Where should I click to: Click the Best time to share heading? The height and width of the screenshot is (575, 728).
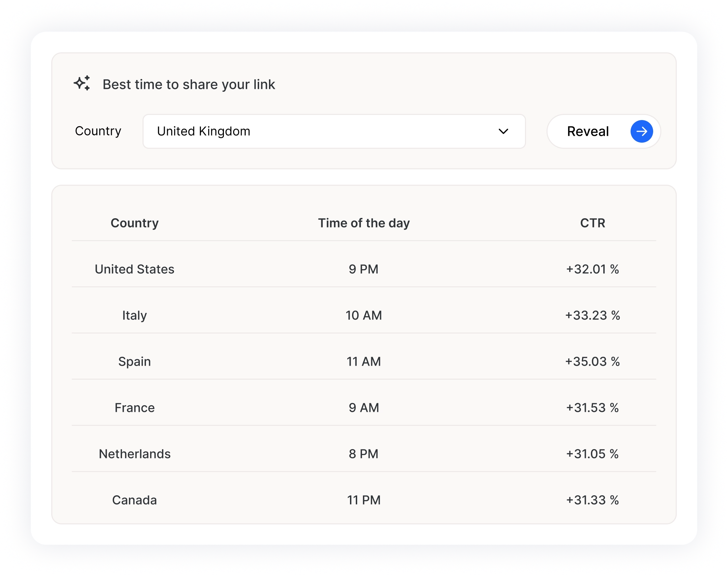tap(189, 84)
